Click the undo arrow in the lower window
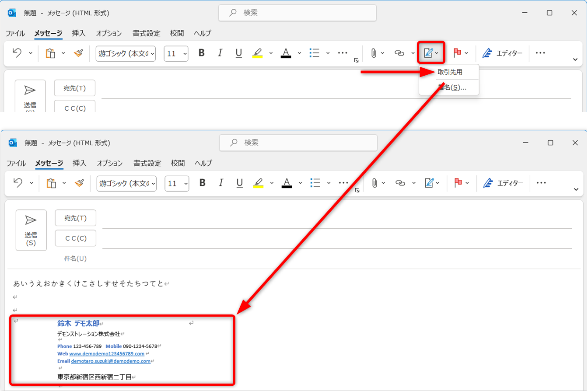This screenshot has height=391, width=588. 18,183
